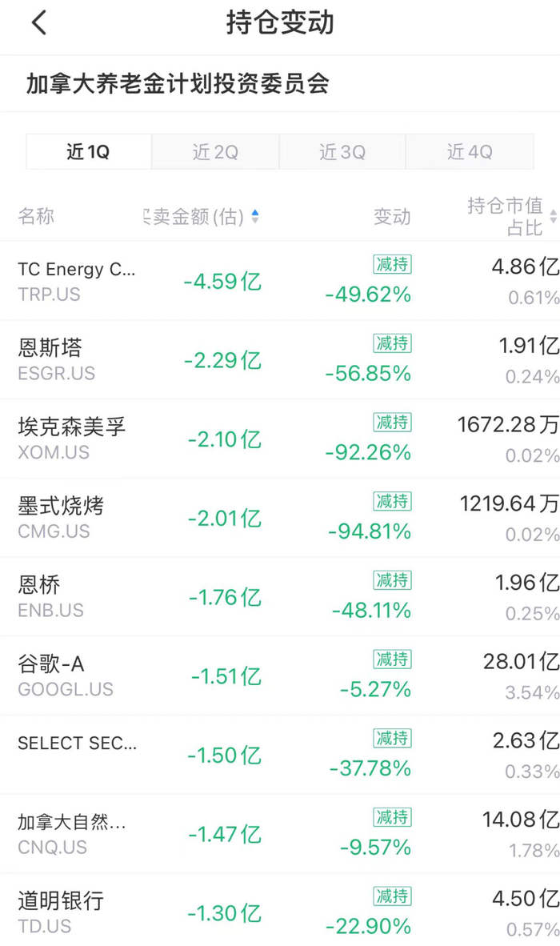Open 道明银行 TD.US stock row
The width and height of the screenshot is (560, 946).
(61, 912)
